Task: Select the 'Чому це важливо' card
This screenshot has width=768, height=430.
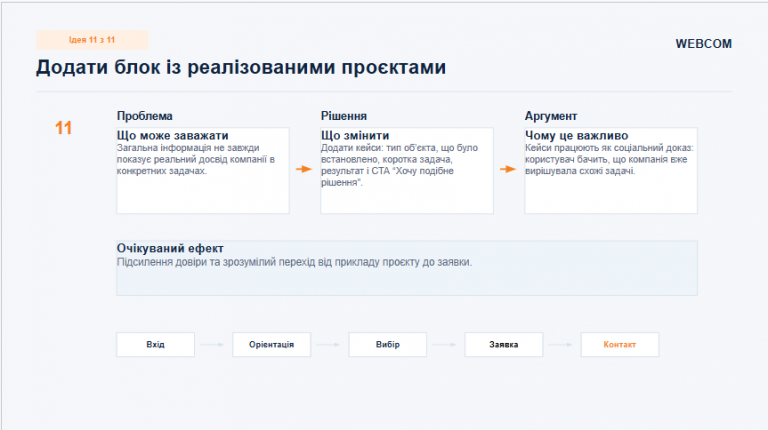Action: 611,170
